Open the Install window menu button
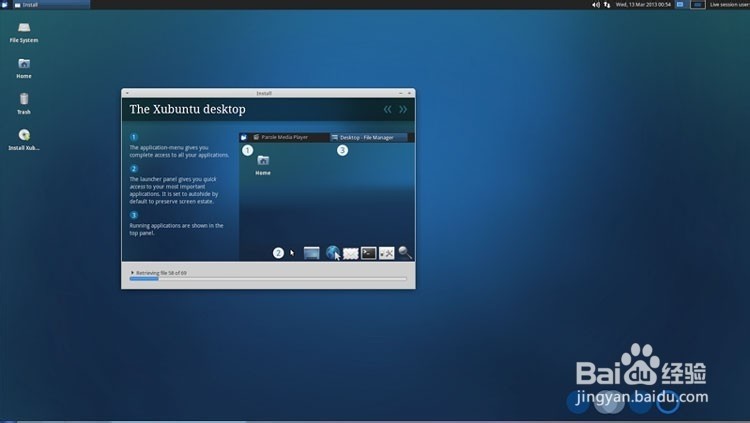 [127, 93]
